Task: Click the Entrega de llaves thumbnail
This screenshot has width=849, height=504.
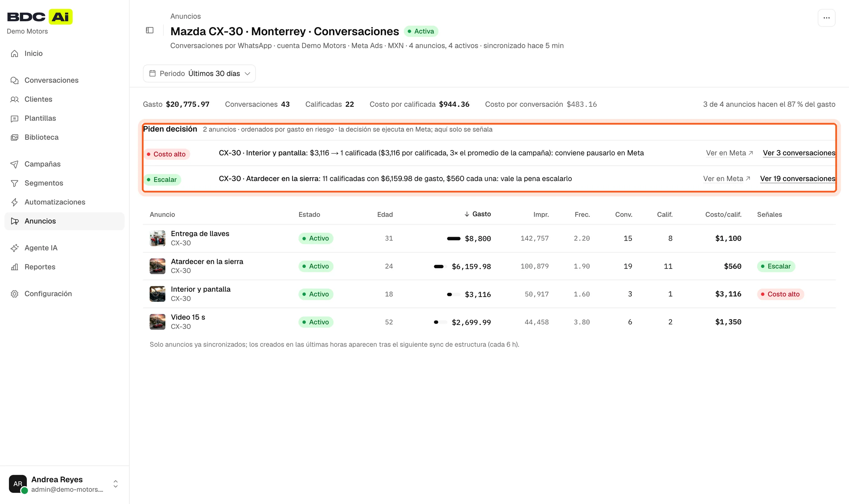Action: 158,238
